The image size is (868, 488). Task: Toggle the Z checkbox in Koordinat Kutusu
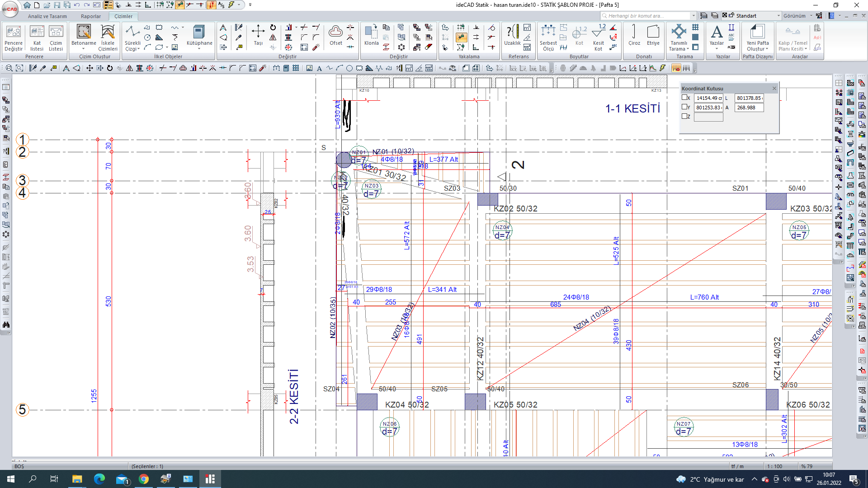click(684, 116)
